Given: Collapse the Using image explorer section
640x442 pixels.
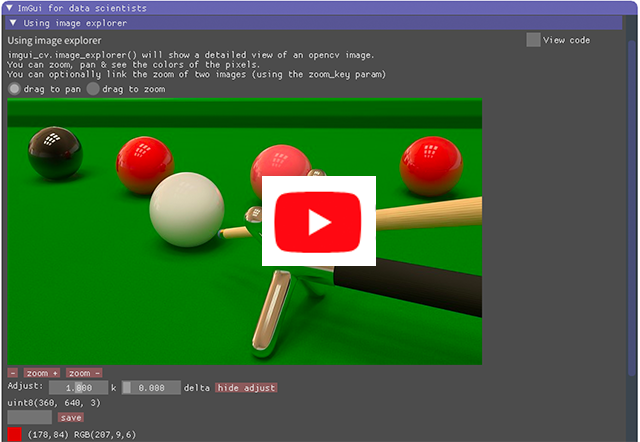Looking at the screenshot, I should [x=13, y=23].
